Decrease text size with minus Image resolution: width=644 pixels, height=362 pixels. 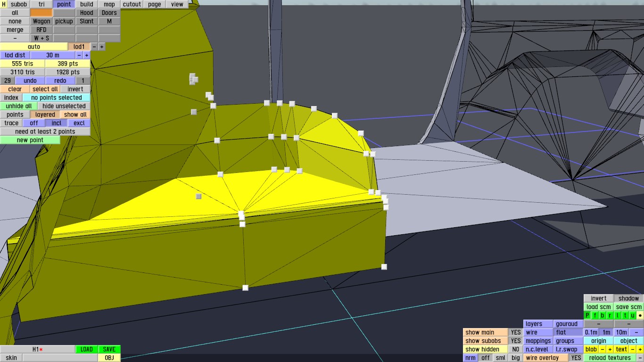coord(633,349)
